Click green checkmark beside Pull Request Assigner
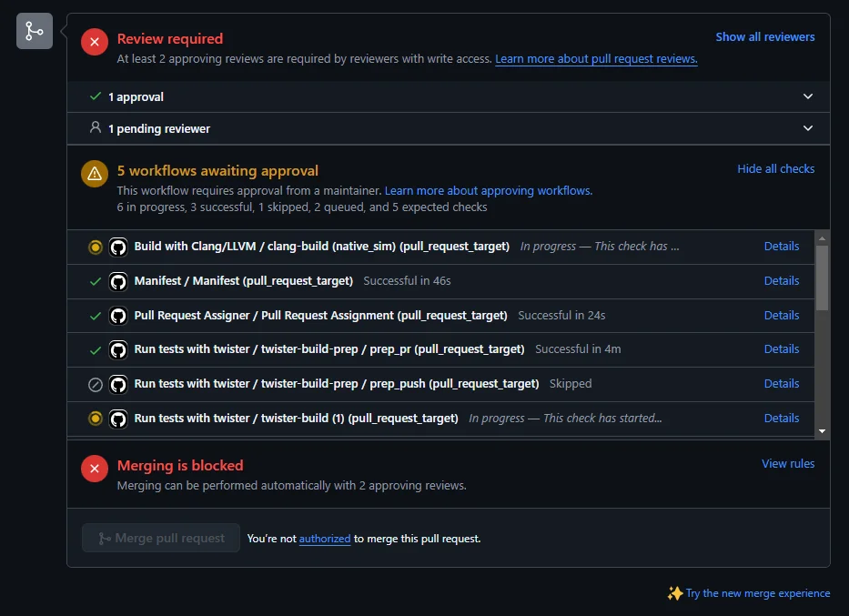Image resolution: width=849 pixels, height=616 pixels. (x=95, y=316)
